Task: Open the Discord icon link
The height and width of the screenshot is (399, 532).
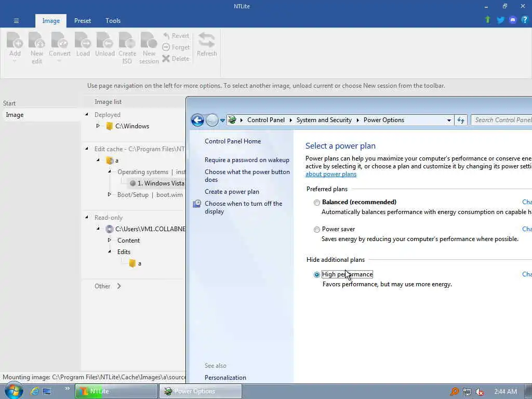Action: click(513, 20)
